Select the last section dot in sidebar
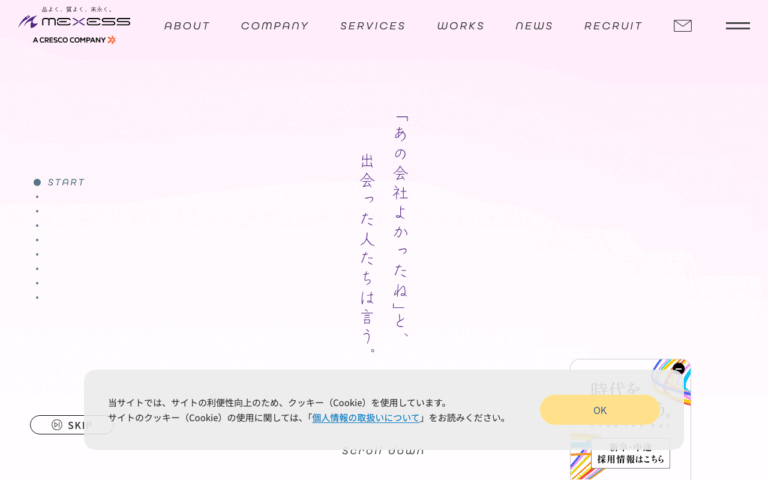 pyautogui.click(x=37, y=297)
